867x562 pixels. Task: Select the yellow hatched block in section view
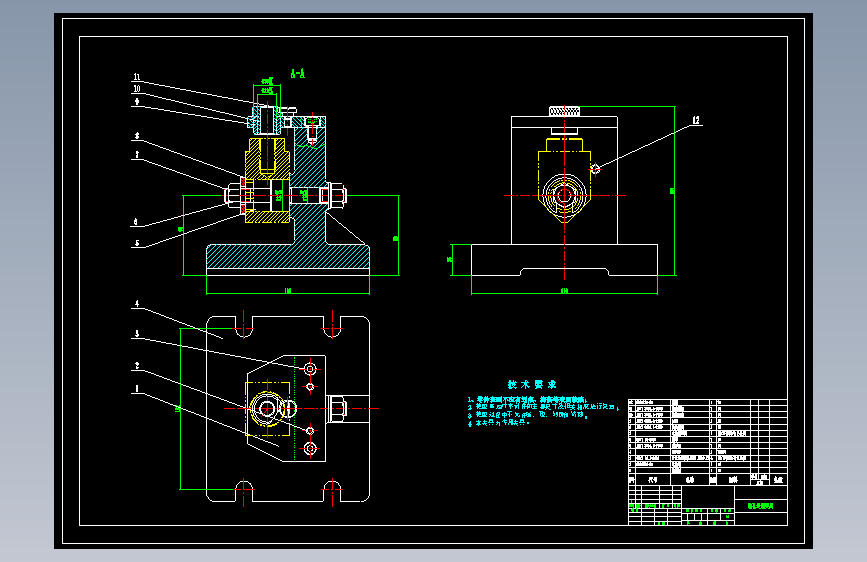point(267,180)
